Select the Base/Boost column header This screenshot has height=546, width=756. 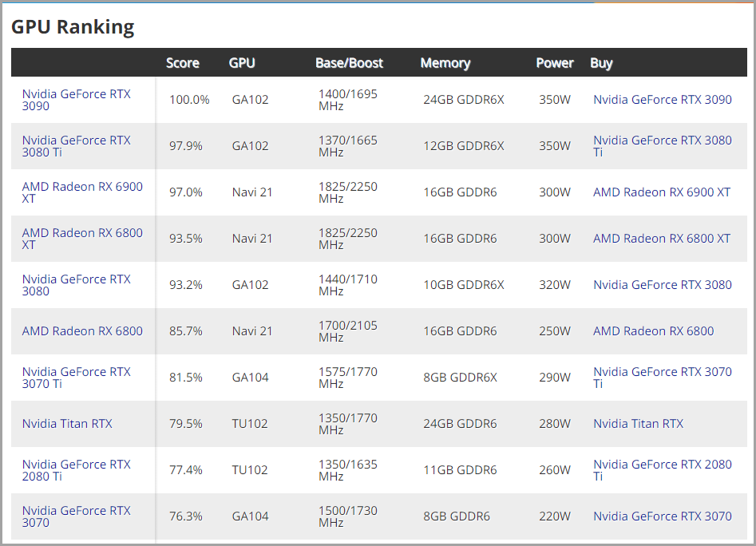pyautogui.click(x=349, y=63)
